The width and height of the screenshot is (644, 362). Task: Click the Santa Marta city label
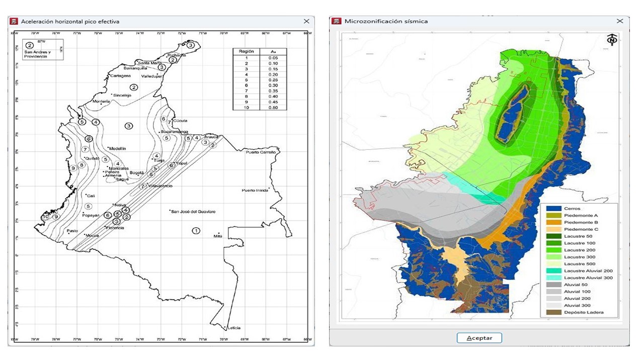[149, 63]
